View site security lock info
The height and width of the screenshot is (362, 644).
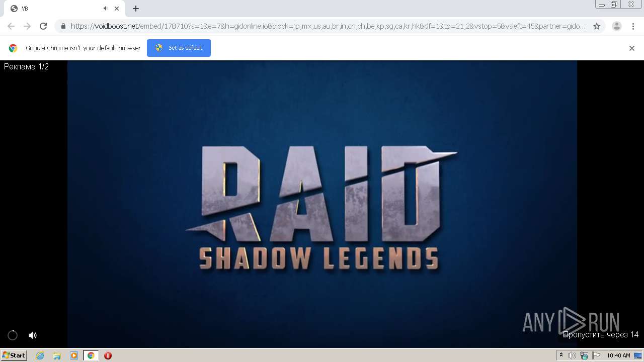(63, 26)
